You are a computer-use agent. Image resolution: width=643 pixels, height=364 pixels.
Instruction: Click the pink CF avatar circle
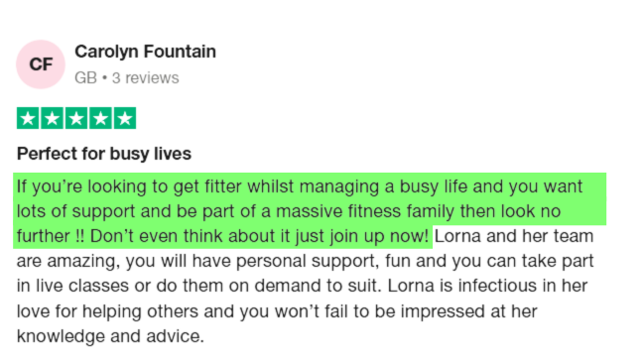tap(41, 64)
